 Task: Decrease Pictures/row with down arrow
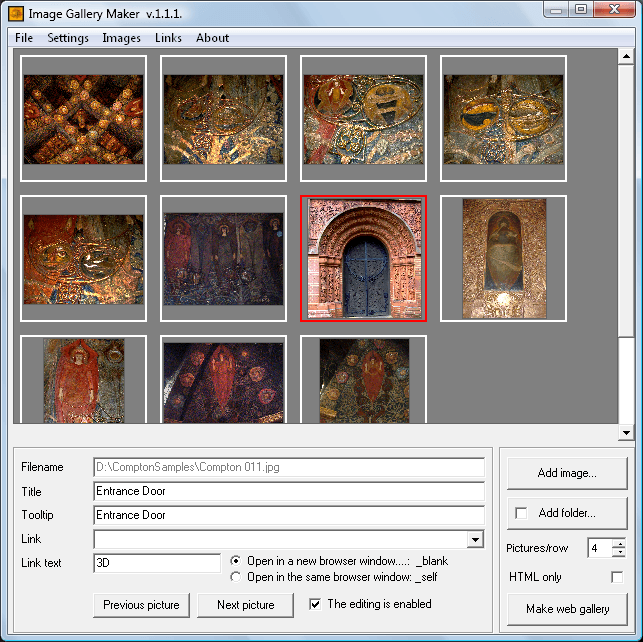coord(619,552)
